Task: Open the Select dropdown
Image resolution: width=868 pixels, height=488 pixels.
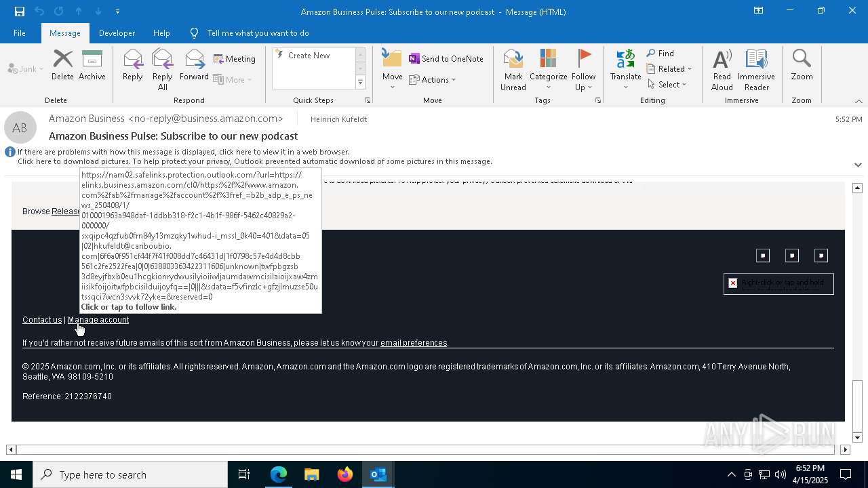Action: tap(667, 85)
